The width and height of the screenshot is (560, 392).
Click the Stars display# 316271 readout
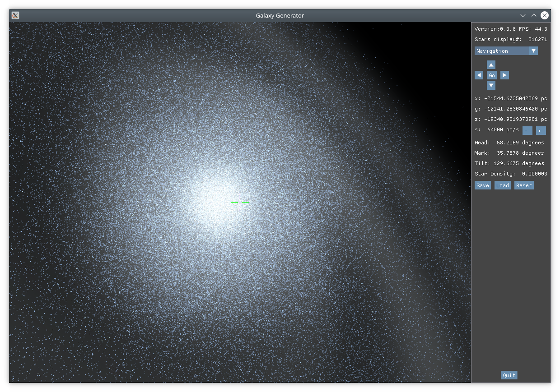pos(511,39)
